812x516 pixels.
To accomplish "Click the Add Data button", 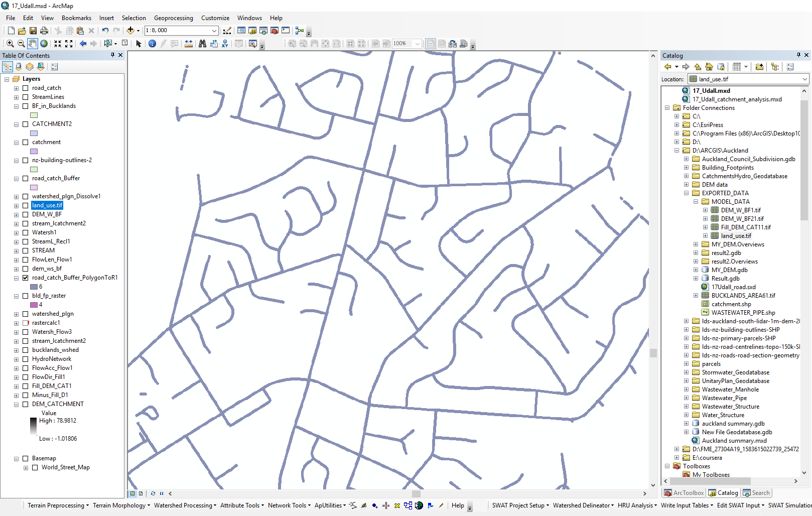I will (x=130, y=31).
